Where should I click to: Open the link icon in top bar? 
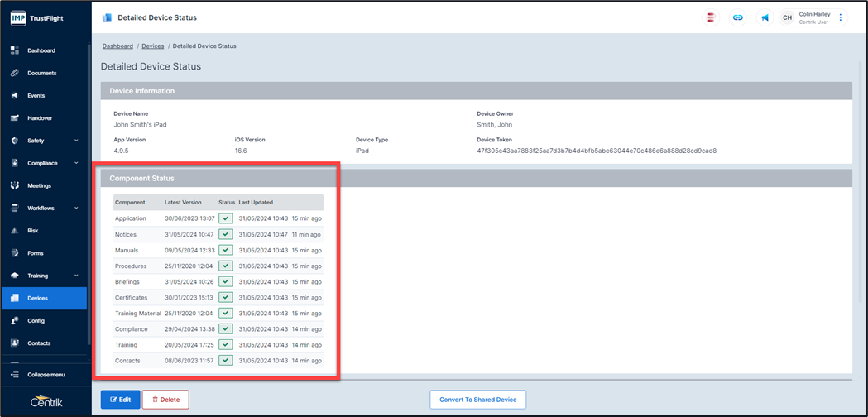(x=736, y=17)
